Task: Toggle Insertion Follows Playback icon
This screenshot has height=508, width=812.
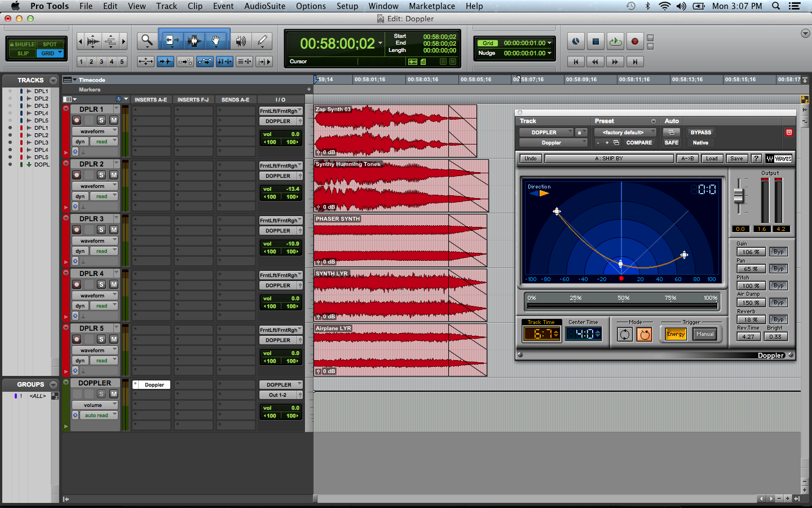Action: (x=264, y=62)
